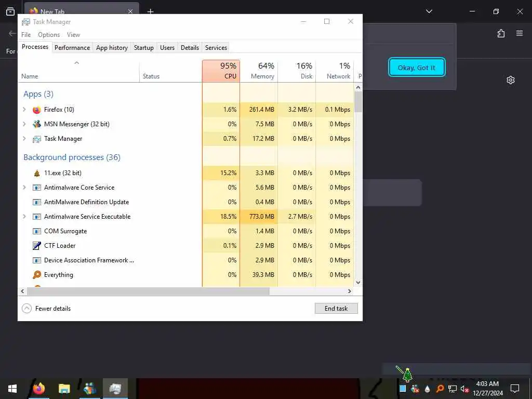This screenshot has height=399, width=532.
Task: Click the Apps (3) heading
Action: 38,95
